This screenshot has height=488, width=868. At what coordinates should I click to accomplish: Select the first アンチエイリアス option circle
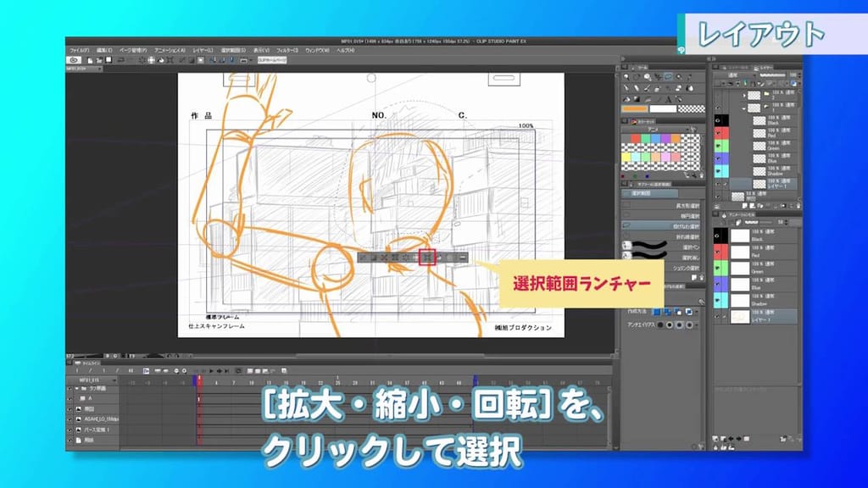pyautogui.click(x=659, y=324)
